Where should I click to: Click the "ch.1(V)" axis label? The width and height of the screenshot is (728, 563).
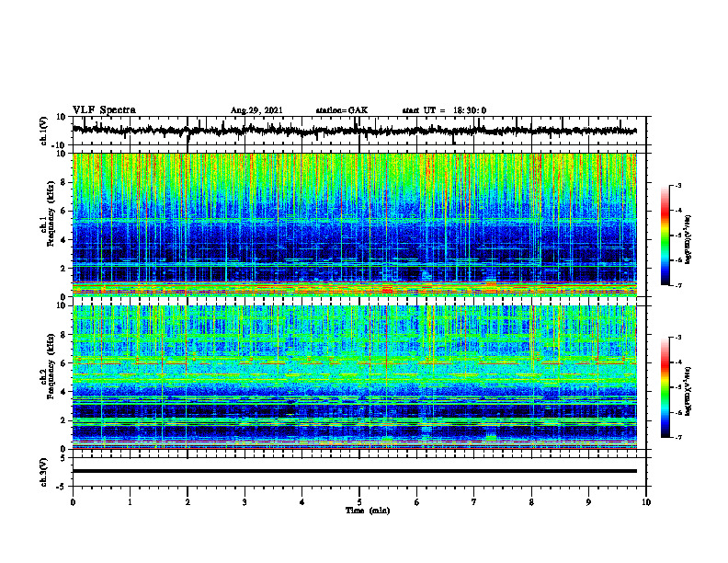[x=44, y=131]
